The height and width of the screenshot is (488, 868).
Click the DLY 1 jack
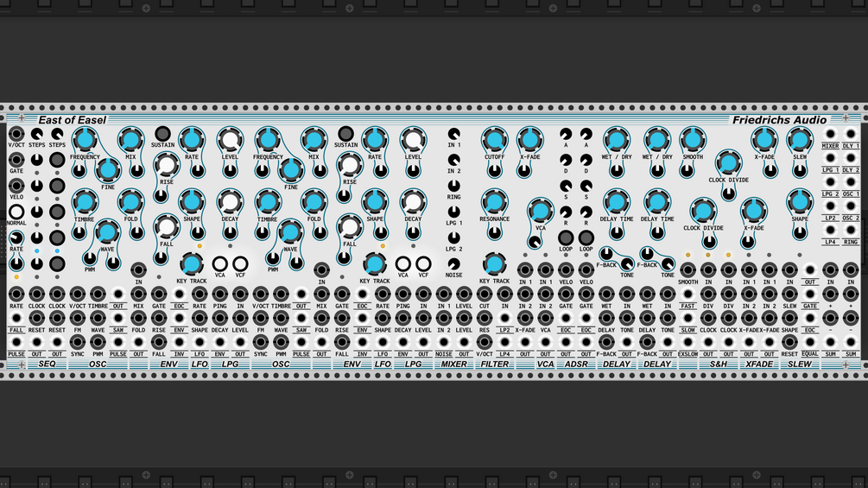(x=851, y=134)
